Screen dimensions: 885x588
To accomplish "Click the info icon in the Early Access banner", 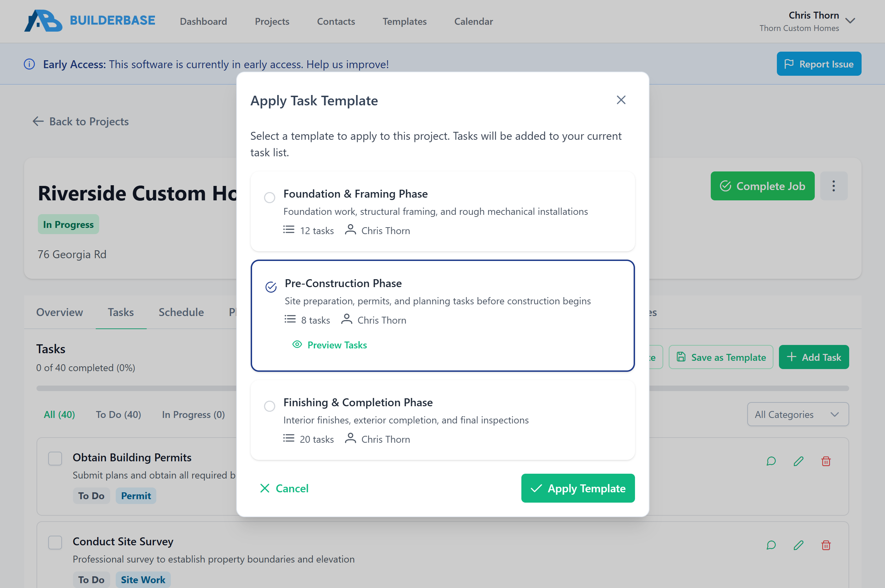I will (x=29, y=64).
